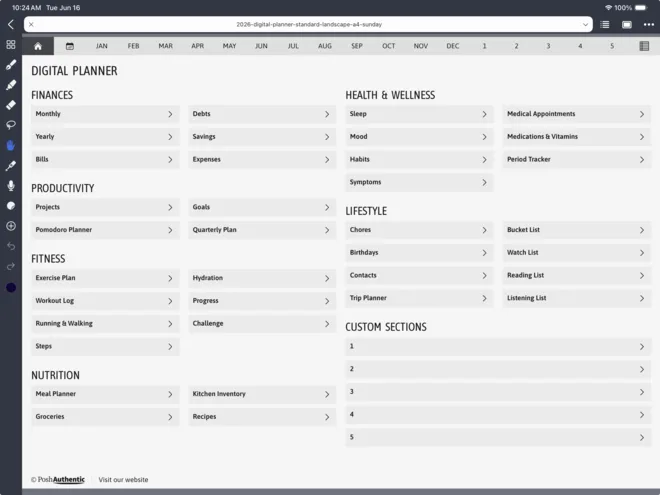
Task: Click the chevron on Bucket List row
Action: click(x=642, y=230)
